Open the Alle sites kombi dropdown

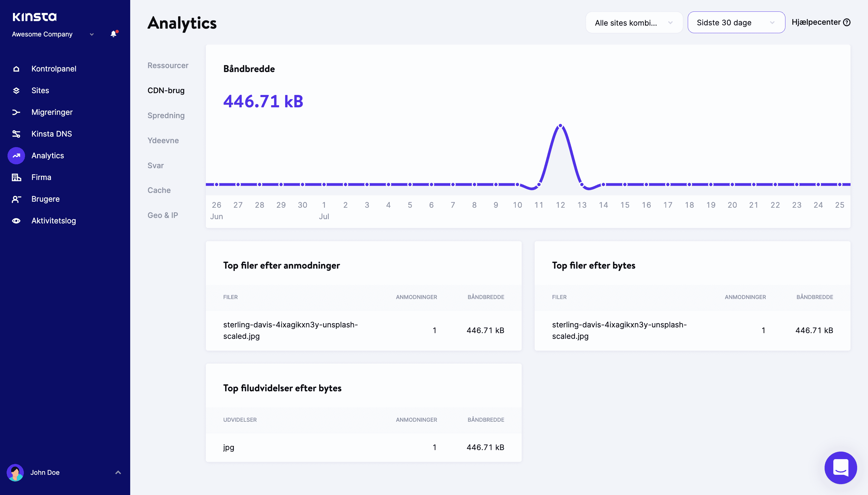[634, 23]
